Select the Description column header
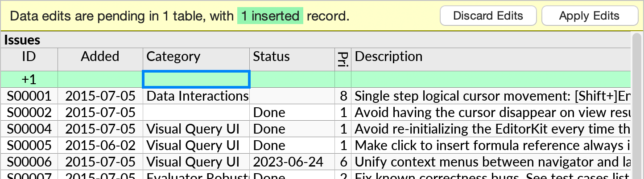 pyautogui.click(x=491, y=59)
